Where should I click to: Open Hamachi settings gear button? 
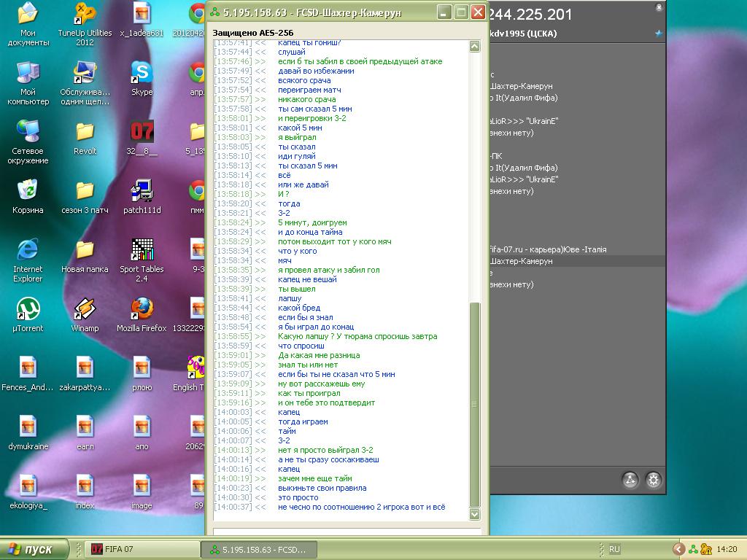coord(653,480)
